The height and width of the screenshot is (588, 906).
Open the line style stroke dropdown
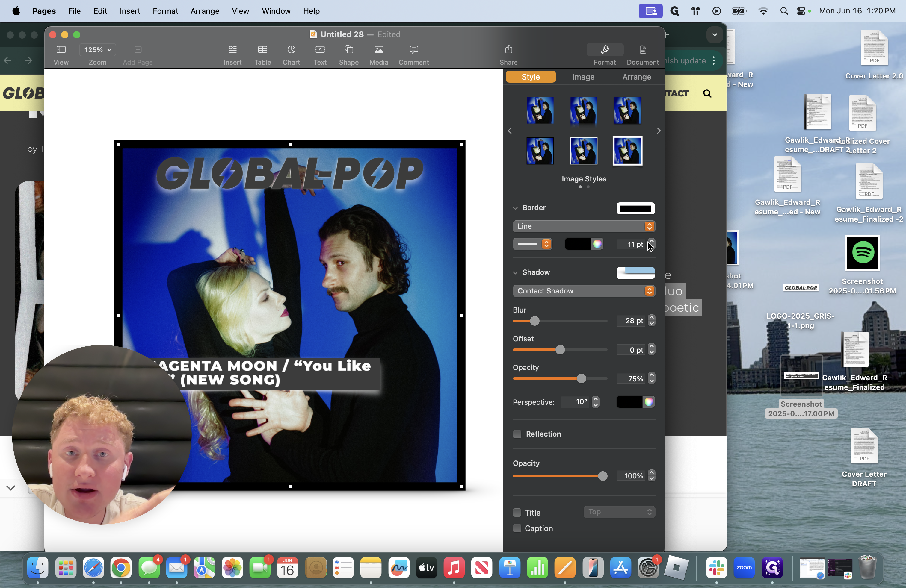[x=532, y=244]
